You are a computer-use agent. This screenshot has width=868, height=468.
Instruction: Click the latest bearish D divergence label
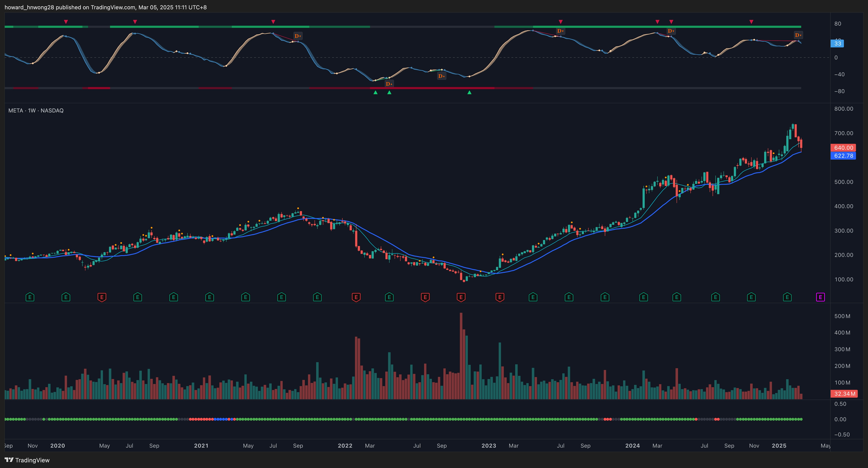pos(798,35)
